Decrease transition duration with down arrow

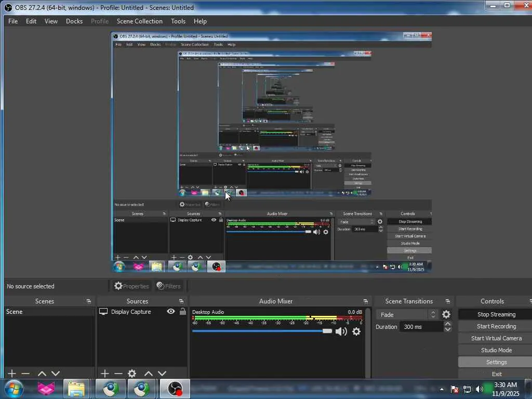(x=448, y=329)
